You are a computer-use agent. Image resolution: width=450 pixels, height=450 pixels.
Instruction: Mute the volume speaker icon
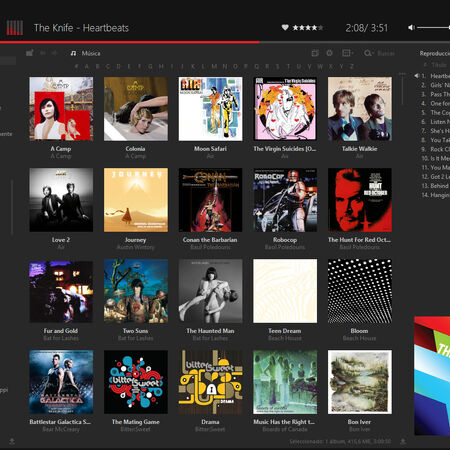411,27
